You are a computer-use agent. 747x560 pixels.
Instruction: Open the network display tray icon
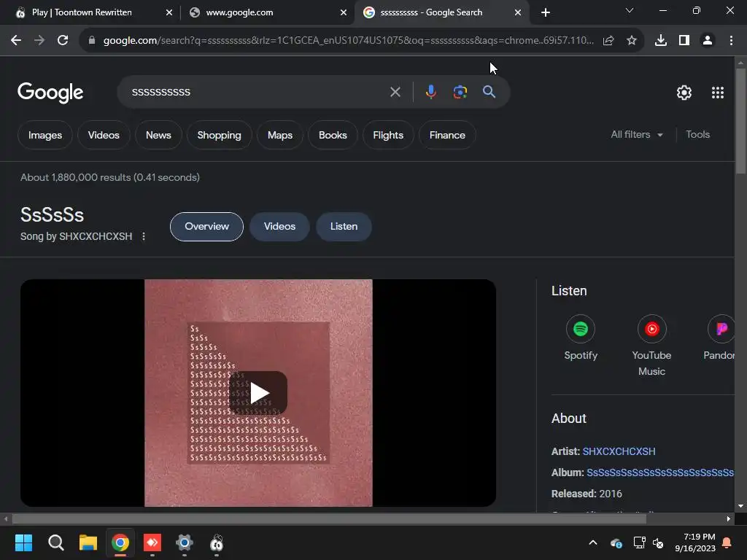pos(639,542)
